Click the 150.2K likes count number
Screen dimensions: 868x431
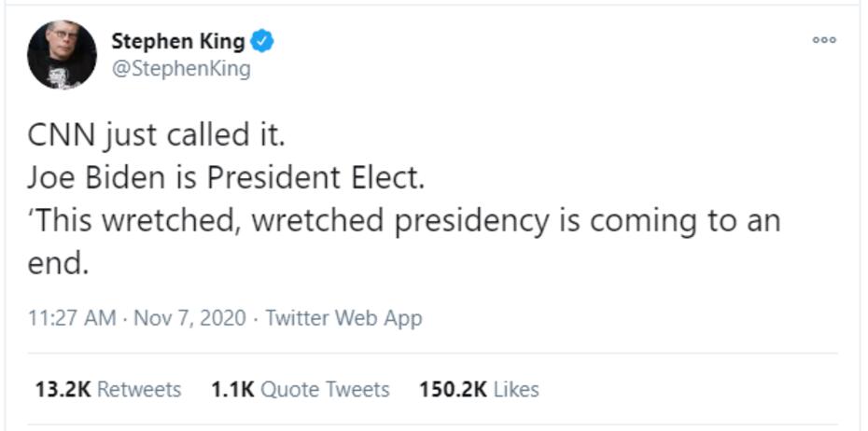(x=453, y=389)
